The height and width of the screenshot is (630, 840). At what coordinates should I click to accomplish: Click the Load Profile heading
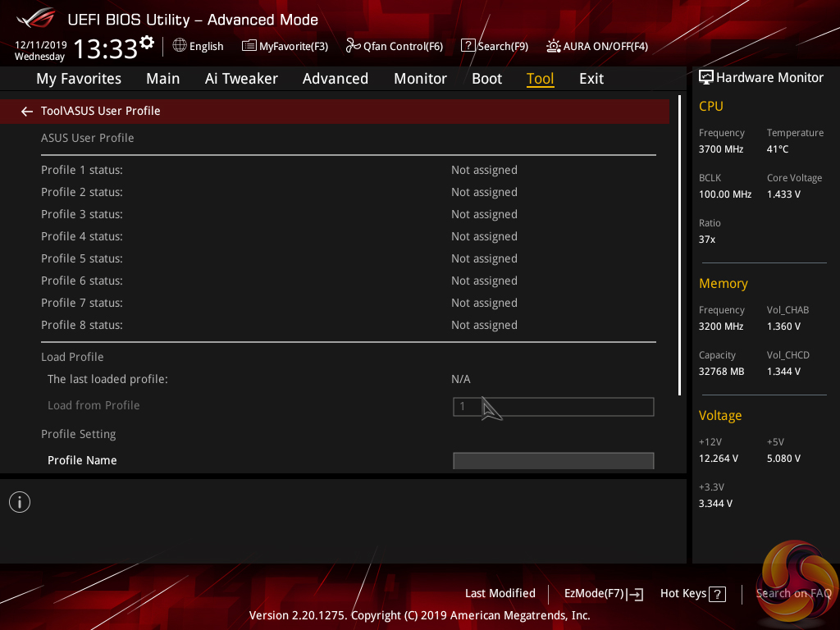(72, 357)
